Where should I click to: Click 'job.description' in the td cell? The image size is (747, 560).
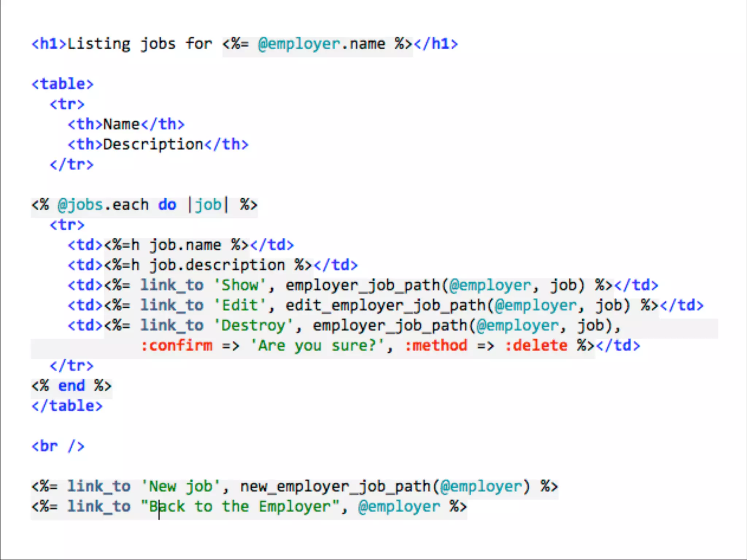pyautogui.click(x=217, y=265)
